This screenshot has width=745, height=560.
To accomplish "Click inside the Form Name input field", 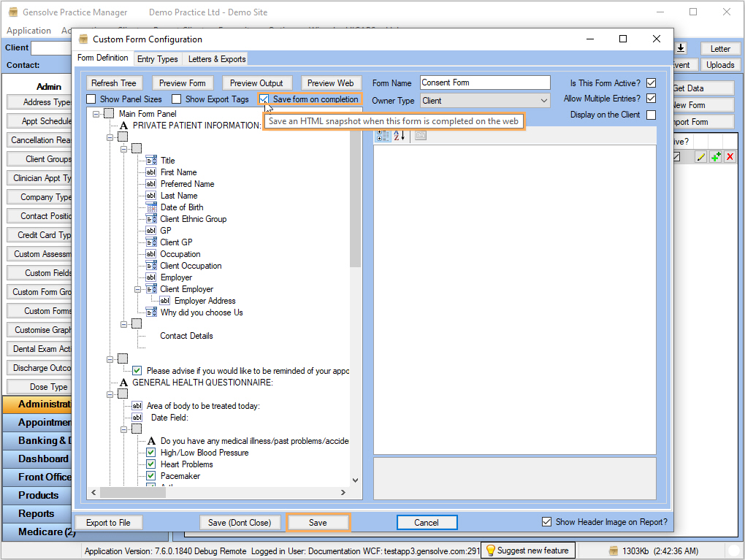I will (485, 83).
